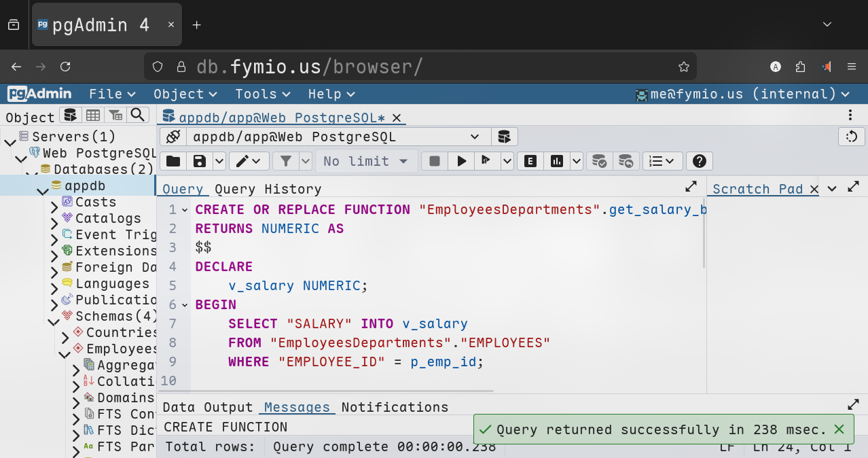Viewport: 868px width, 458px height.
Task: Switch to the Data Output tab
Action: (208, 407)
